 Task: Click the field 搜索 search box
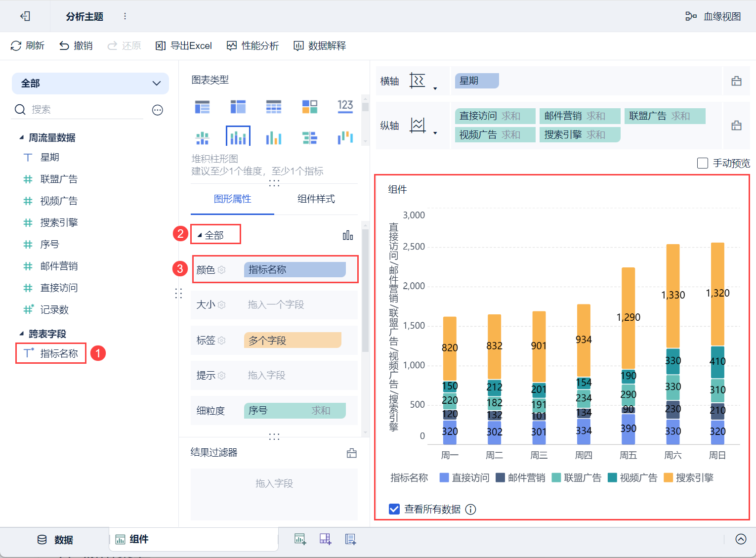[x=78, y=109]
